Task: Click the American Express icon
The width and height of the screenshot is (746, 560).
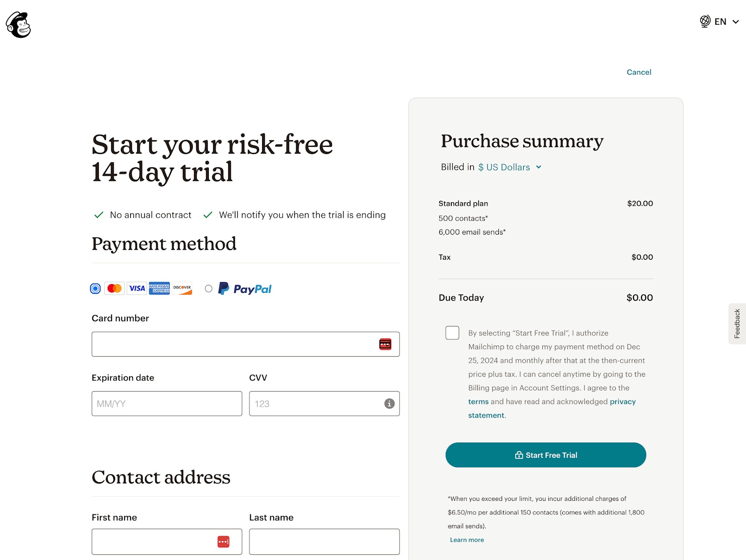Action: [x=159, y=288]
